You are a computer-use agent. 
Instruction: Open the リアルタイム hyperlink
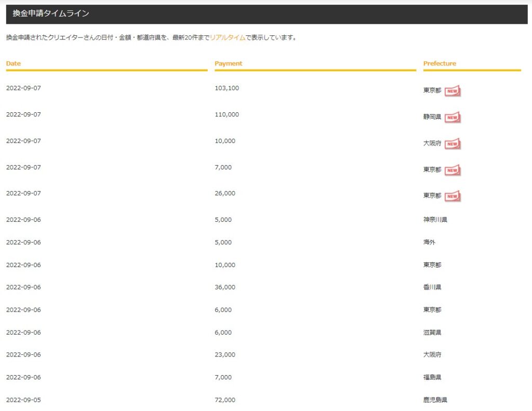point(224,37)
